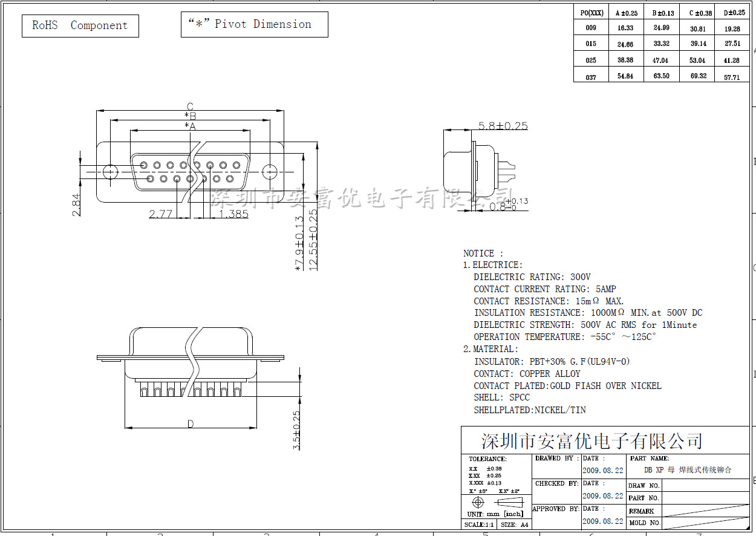Click table cell 27.51
The width and height of the screenshot is (756, 536).
point(732,44)
